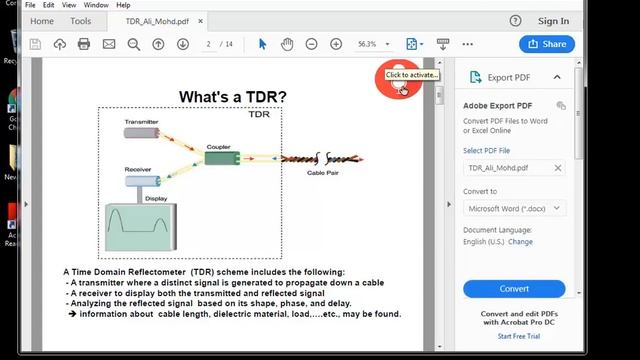Click document scrollbar up arrow

pos(440,62)
